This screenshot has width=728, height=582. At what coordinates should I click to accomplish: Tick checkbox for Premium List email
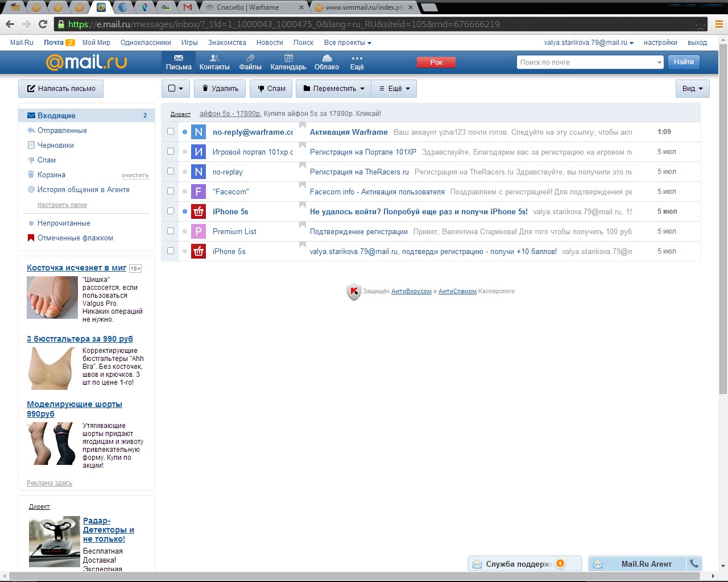point(171,231)
